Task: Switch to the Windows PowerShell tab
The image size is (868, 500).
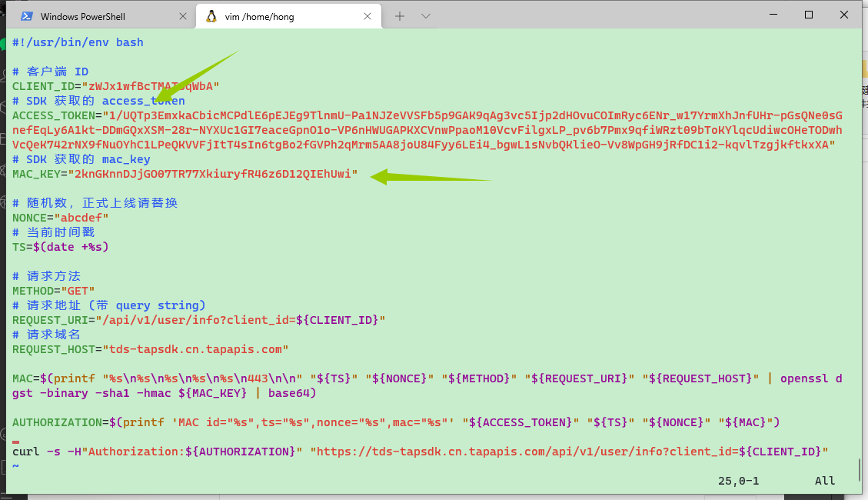Action: pos(92,16)
